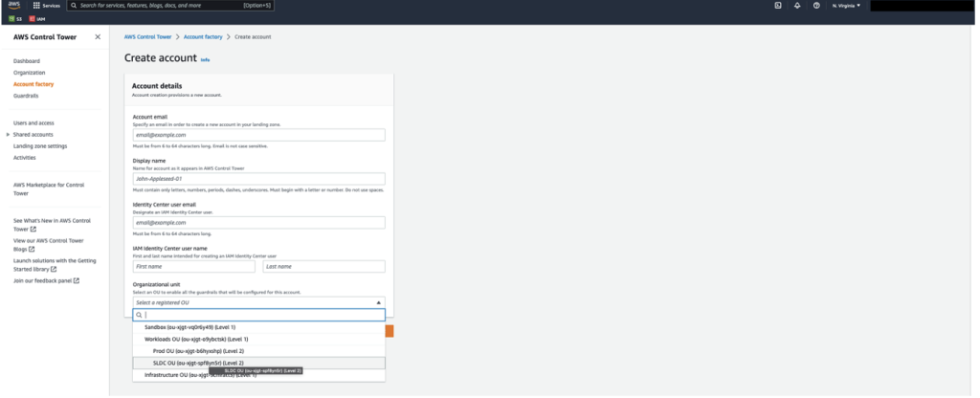Click the Last name input field
Screen dimensions: 980x398
(323, 266)
